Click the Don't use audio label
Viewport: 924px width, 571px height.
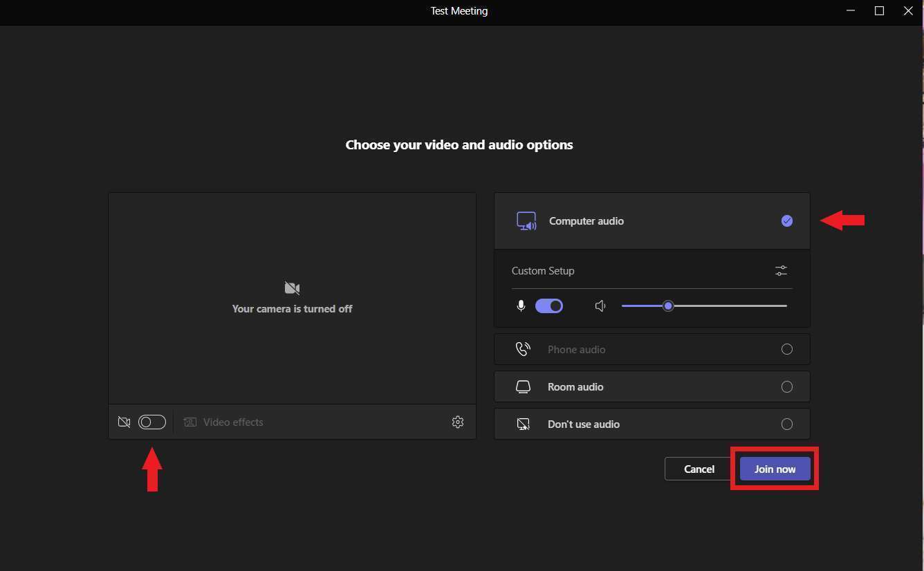tap(584, 424)
